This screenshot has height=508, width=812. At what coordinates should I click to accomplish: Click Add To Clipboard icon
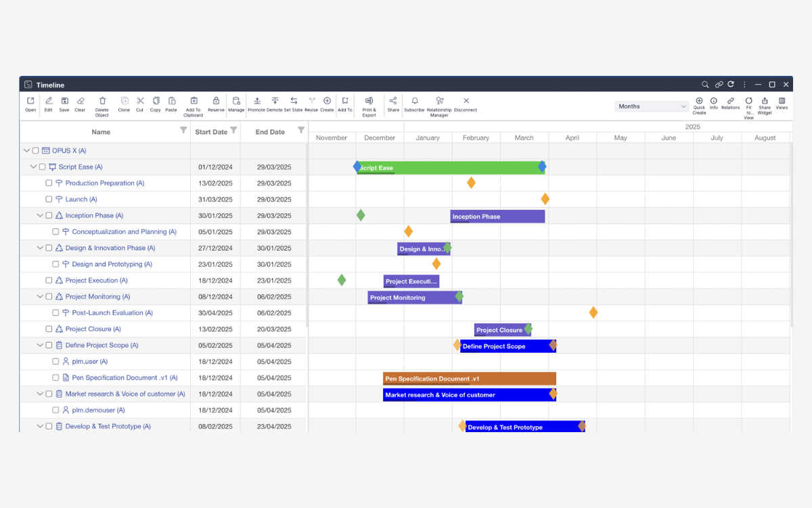coord(194,101)
